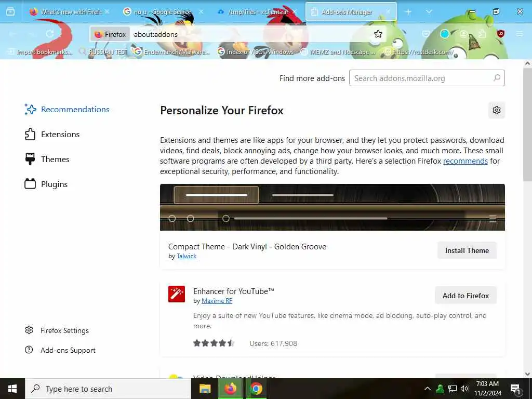Open the Firefox account icon
532x399 pixels.
point(463,34)
